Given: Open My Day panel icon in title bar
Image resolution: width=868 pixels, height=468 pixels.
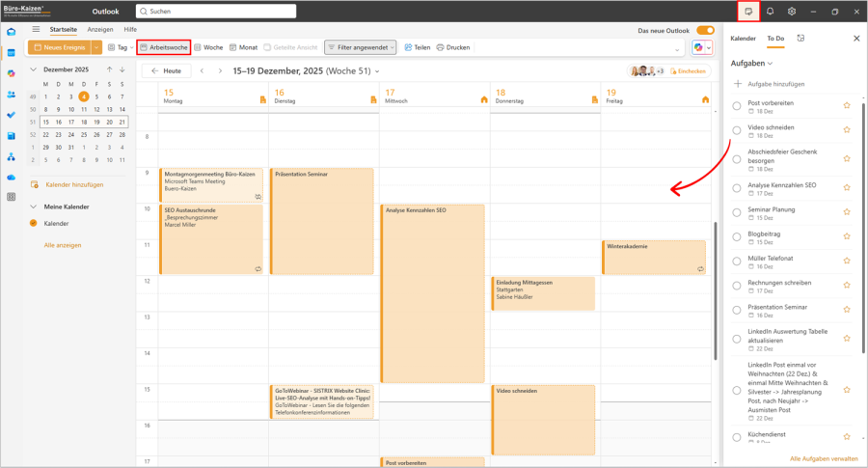Looking at the screenshot, I should pos(748,11).
